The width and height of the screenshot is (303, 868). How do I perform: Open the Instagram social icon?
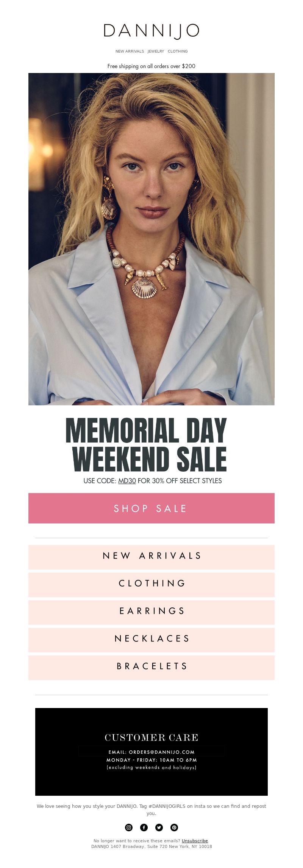point(129,827)
